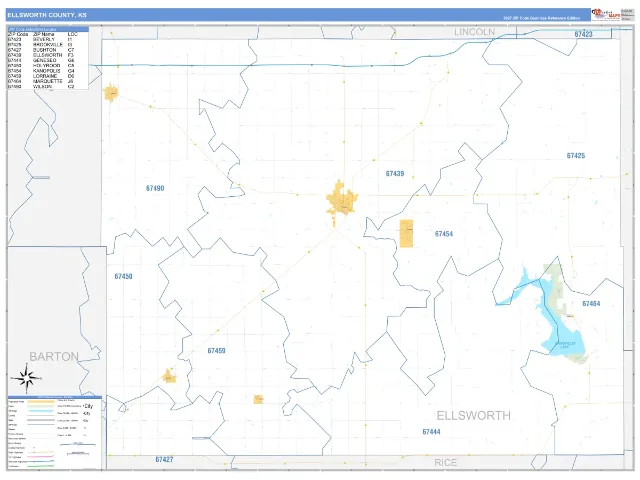Viewport: 640px width, 480px height.
Task: Click the 67425 ZIP label on the map
Action: coord(576,156)
